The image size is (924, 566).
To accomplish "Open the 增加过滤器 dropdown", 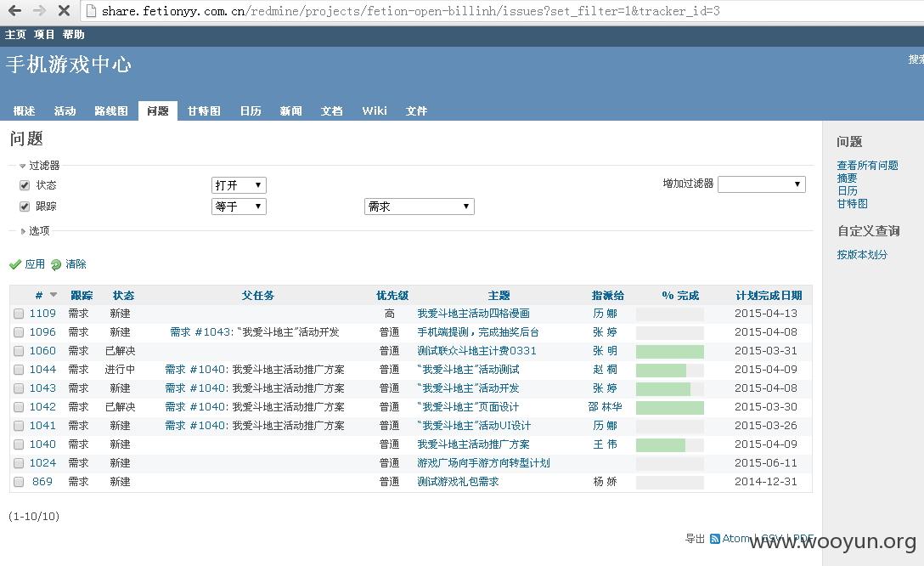I will click(761, 184).
